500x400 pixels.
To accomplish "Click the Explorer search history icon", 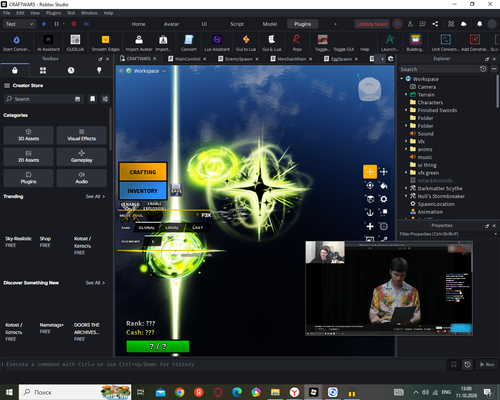I will tap(483, 69).
